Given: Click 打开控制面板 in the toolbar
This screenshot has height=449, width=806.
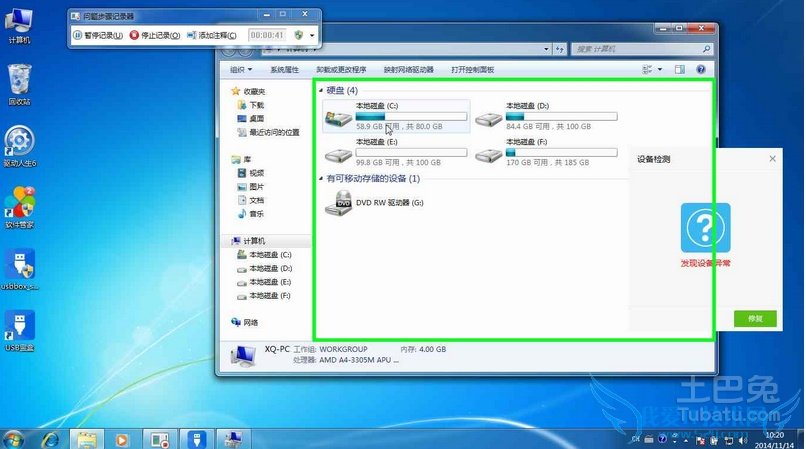Looking at the screenshot, I should click(472, 70).
